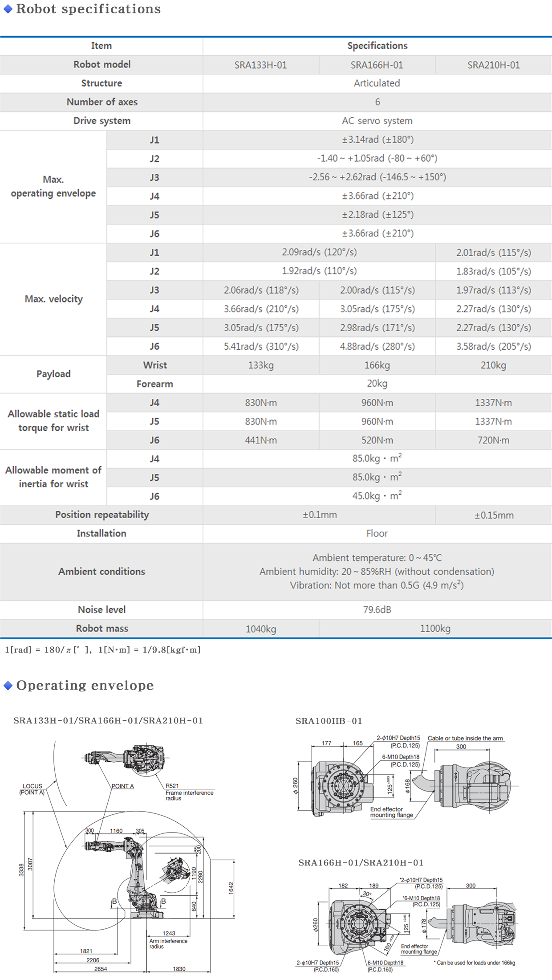Click the '1040kg' robot mass cell
552x980 pixels.
[261, 629]
